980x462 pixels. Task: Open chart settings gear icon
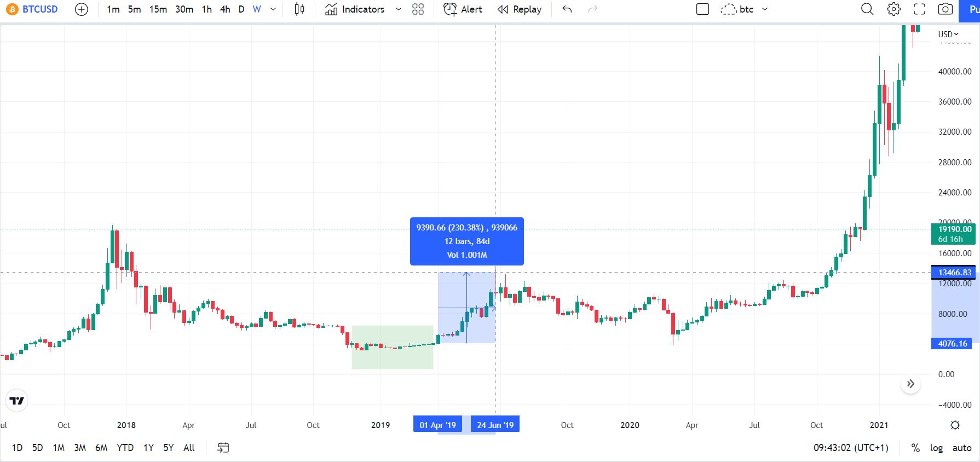pos(893,9)
